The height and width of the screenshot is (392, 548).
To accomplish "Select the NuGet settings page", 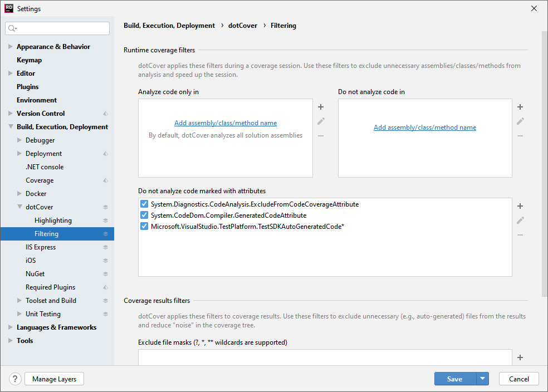I will point(35,274).
